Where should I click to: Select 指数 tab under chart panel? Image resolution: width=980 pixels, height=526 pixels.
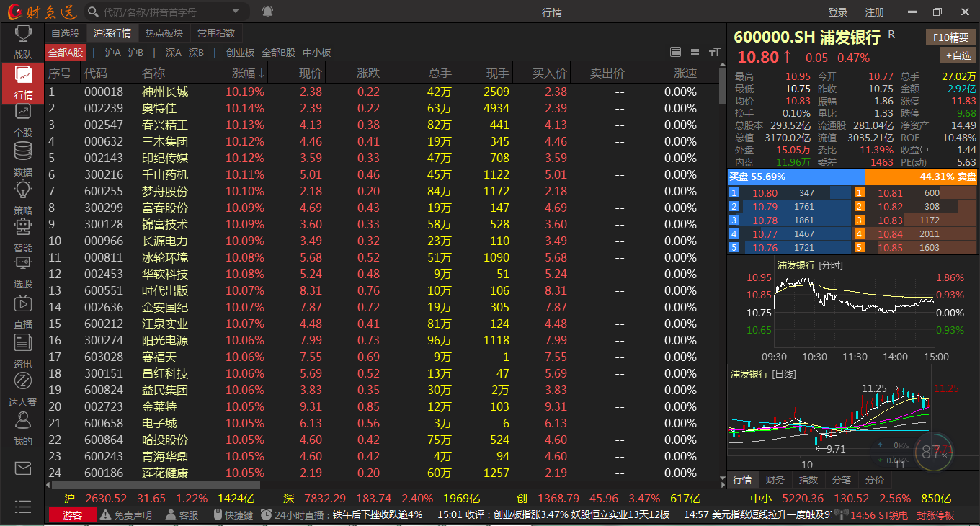[x=808, y=480]
